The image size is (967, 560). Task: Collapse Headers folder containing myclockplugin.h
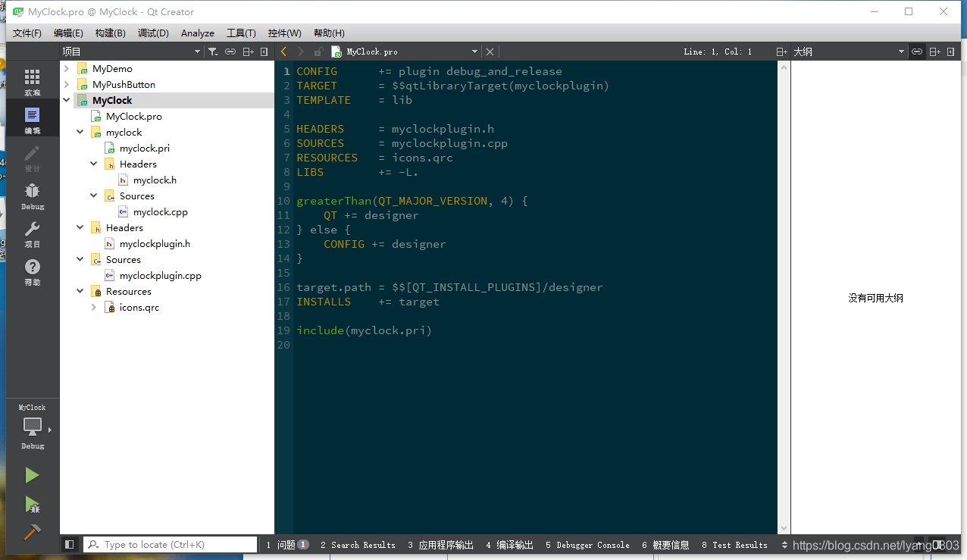pyautogui.click(x=80, y=227)
